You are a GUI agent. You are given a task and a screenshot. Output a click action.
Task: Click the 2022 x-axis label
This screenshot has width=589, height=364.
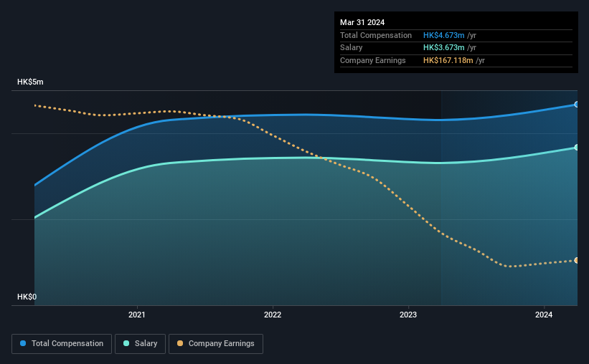(273, 315)
